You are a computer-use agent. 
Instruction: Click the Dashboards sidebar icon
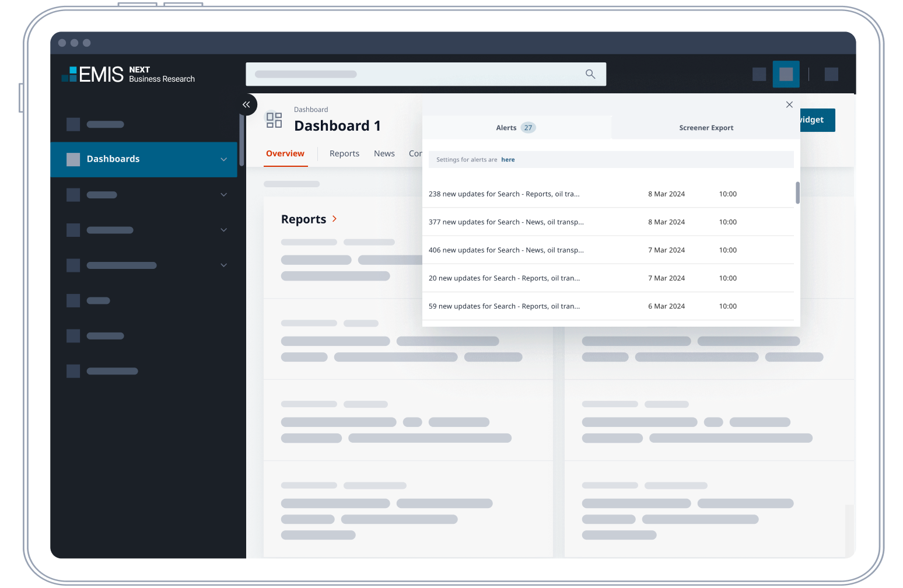tap(73, 159)
